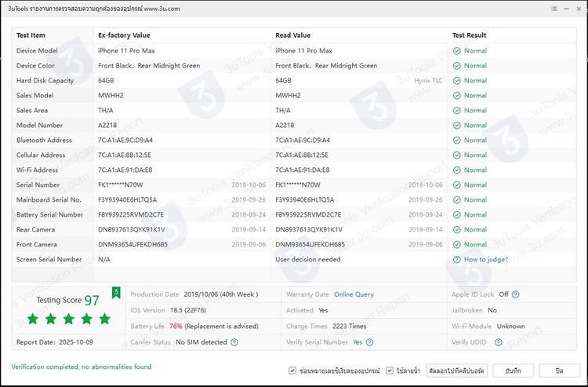
Task: Click the 'Ex-factory Value' column header
Action: tap(124, 35)
